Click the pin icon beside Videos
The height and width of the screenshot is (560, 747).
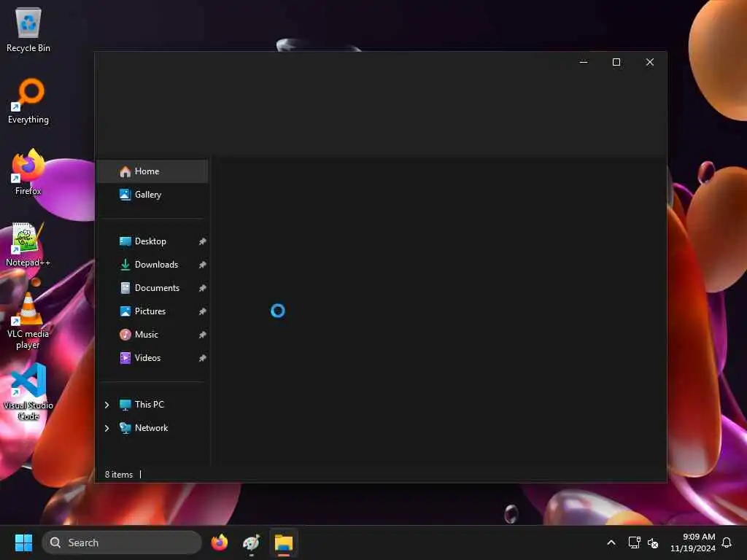click(203, 358)
